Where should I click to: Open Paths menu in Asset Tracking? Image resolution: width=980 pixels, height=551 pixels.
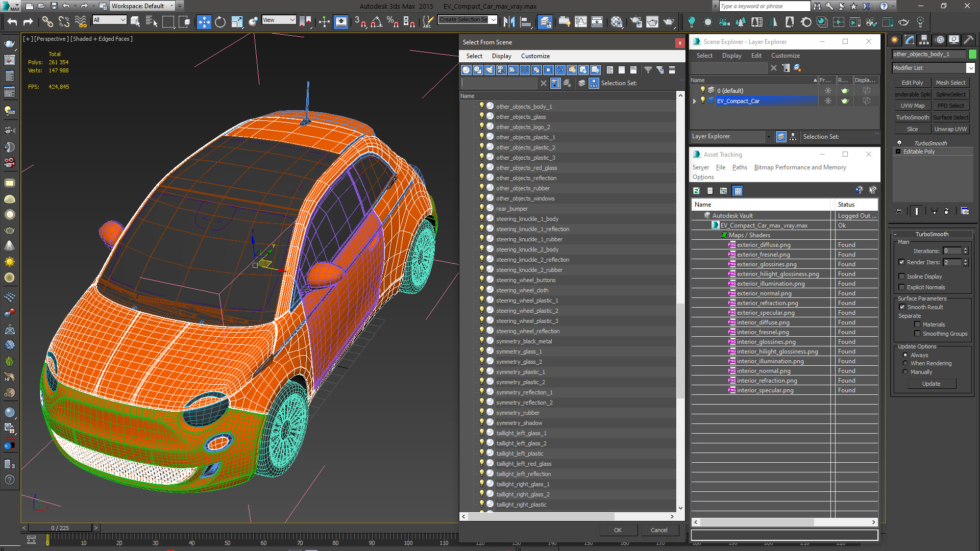739,167
